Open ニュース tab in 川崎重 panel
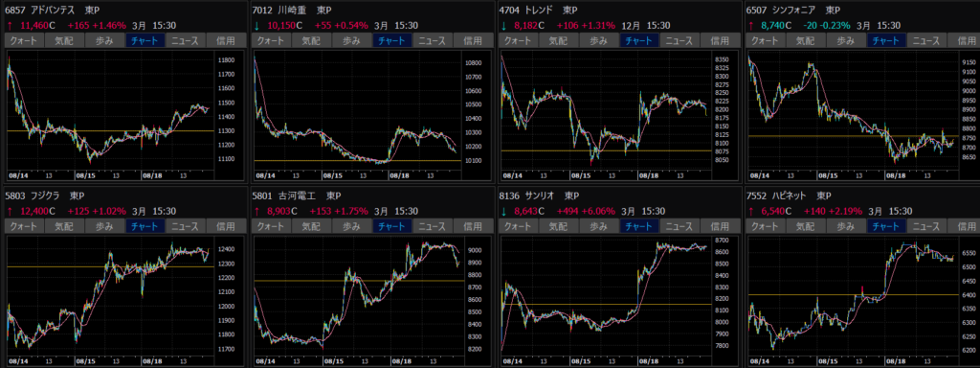The height and width of the screenshot is (368, 980). coord(432,40)
